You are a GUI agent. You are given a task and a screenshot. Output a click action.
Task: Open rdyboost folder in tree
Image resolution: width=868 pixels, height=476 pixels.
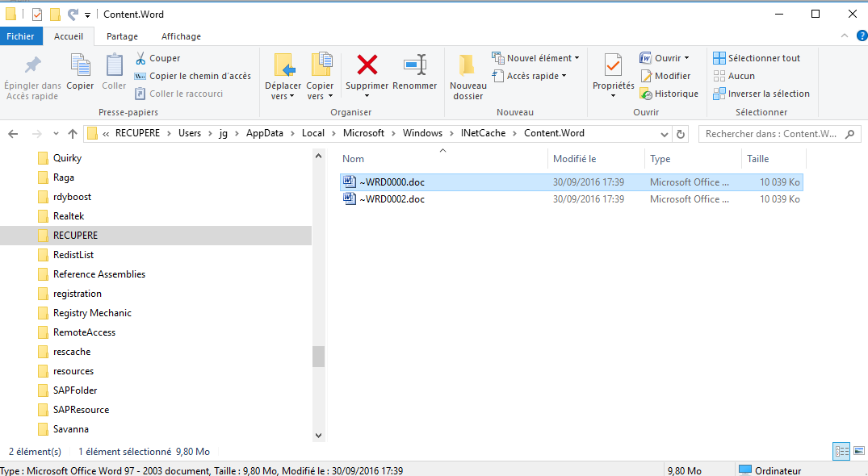72,197
